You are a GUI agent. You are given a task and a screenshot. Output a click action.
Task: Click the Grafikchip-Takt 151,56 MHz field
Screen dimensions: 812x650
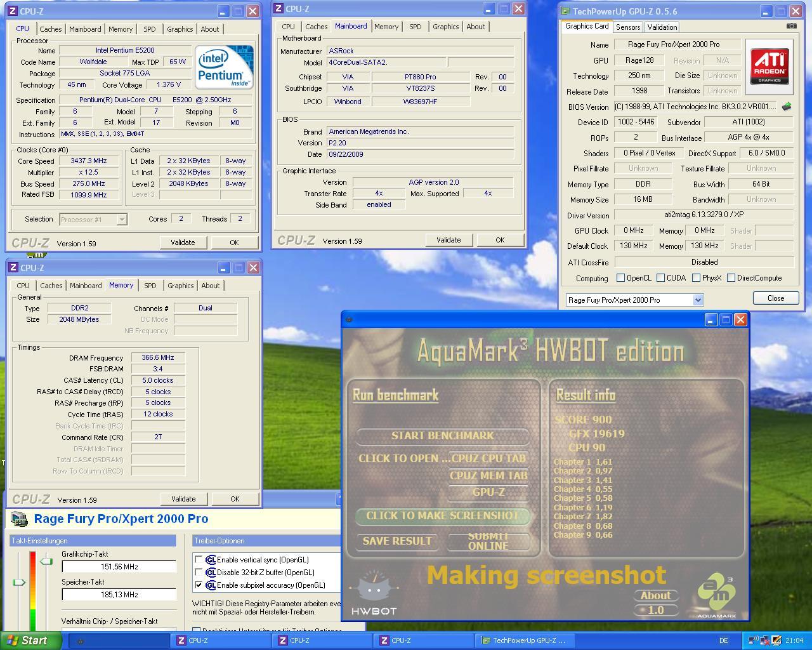(119, 567)
